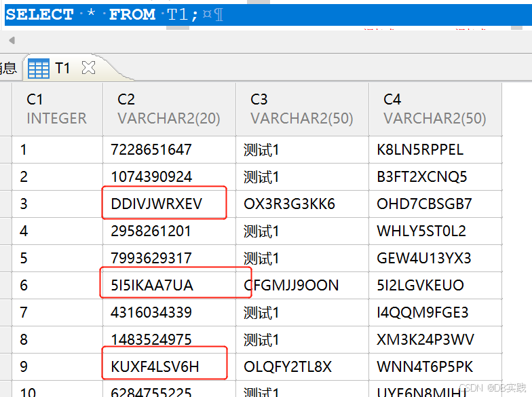The width and height of the screenshot is (532, 397).
Task: Click the C1 cell with value 9
Action: tap(57, 366)
